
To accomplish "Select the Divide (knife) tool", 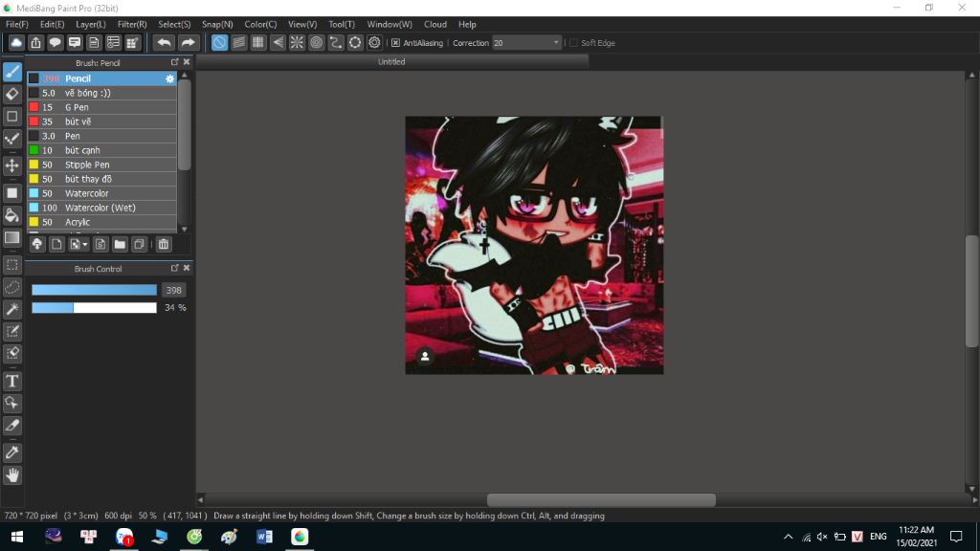I will click(11, 426).
